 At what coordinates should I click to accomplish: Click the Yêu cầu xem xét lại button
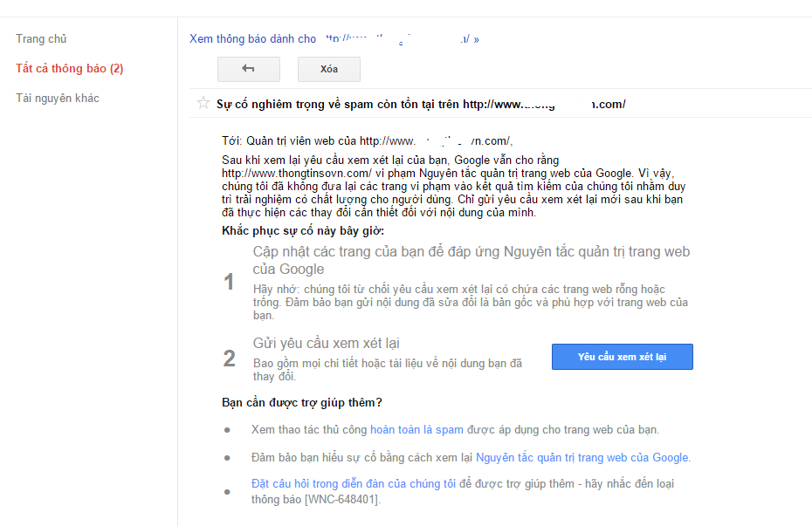pos(622,357)
